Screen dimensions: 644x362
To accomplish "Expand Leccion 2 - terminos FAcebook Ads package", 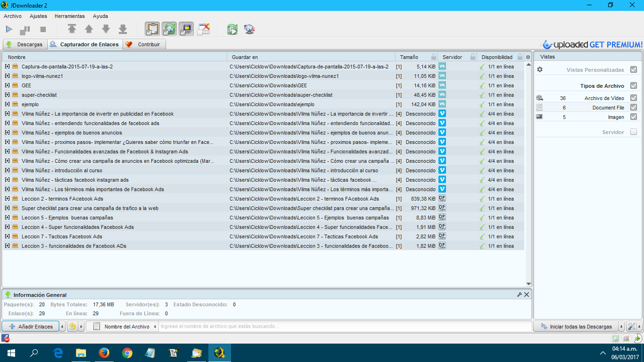I will click(x=7, y=199).
